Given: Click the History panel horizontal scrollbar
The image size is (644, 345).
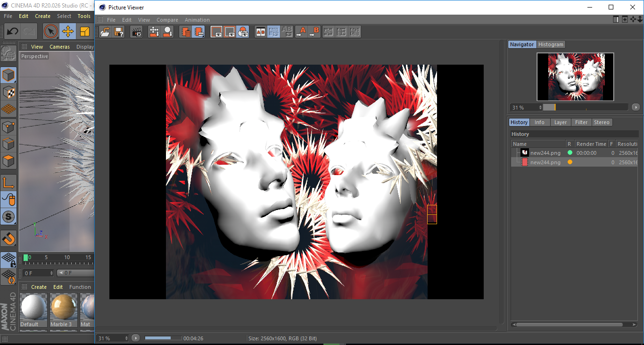Looking at the screenshot, I should tap(570, 325).
